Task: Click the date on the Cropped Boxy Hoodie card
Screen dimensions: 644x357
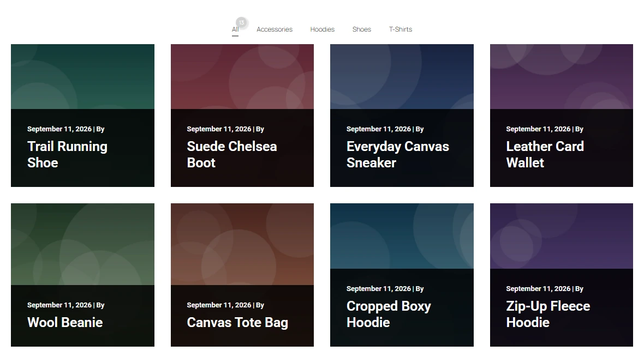Action: (378, 288)
